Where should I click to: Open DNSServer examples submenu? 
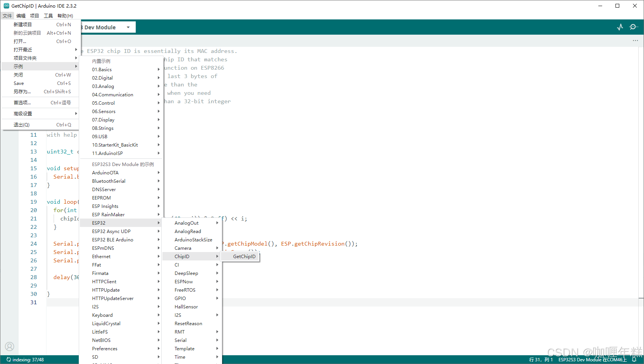[121, 189]
